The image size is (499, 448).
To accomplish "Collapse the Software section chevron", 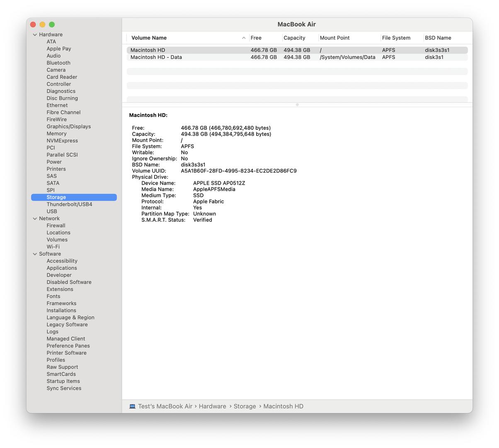I will click(x=35, y=254).
